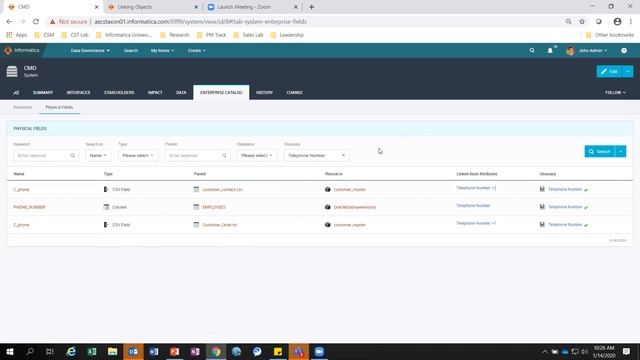This screenshot has height=360, width=640.
Task: Open Outlook from the taskbar
Action: point(133,351)
